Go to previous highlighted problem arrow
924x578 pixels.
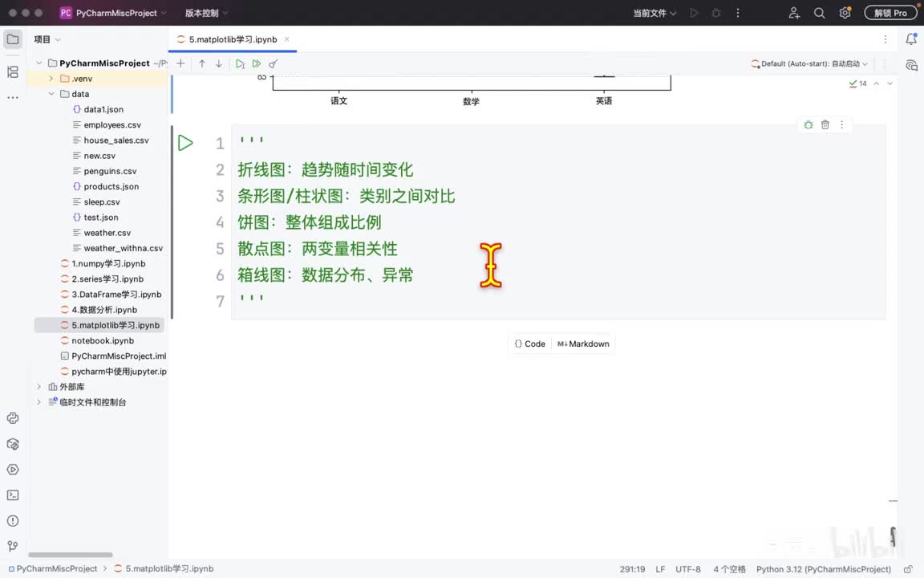(877, 83)
